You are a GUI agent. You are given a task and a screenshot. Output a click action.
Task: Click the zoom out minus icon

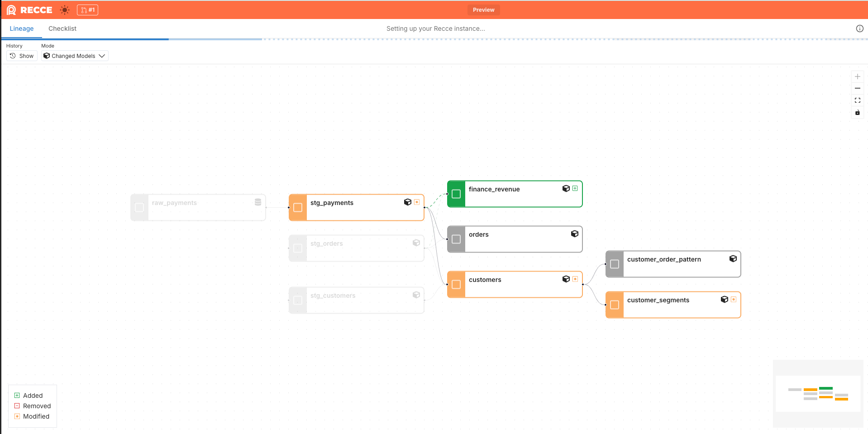click(857, 88)
